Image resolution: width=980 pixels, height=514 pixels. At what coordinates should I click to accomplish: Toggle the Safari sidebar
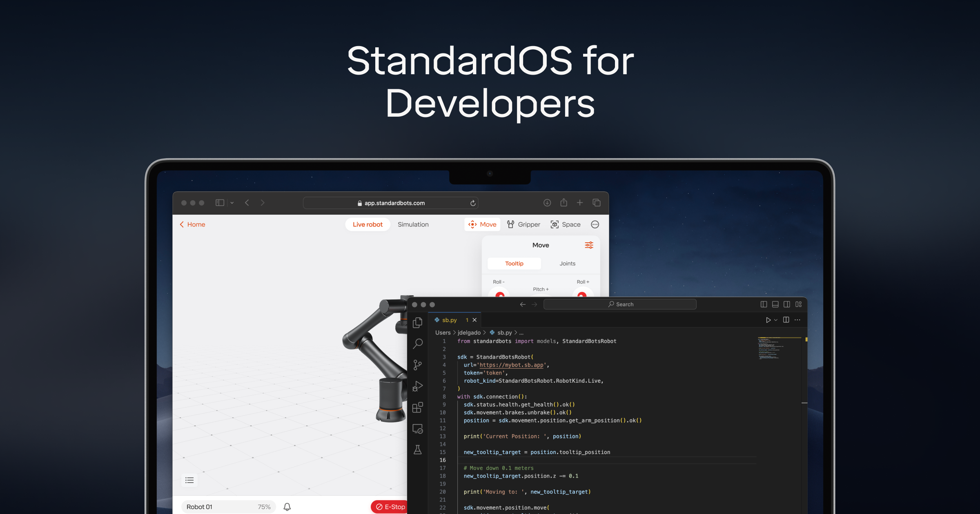point(219,203)
